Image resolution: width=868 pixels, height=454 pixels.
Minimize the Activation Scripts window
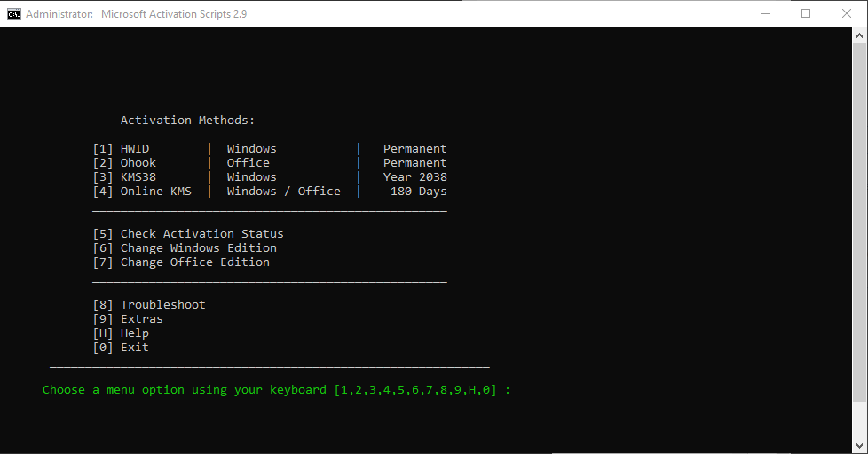tap(765, 14)
